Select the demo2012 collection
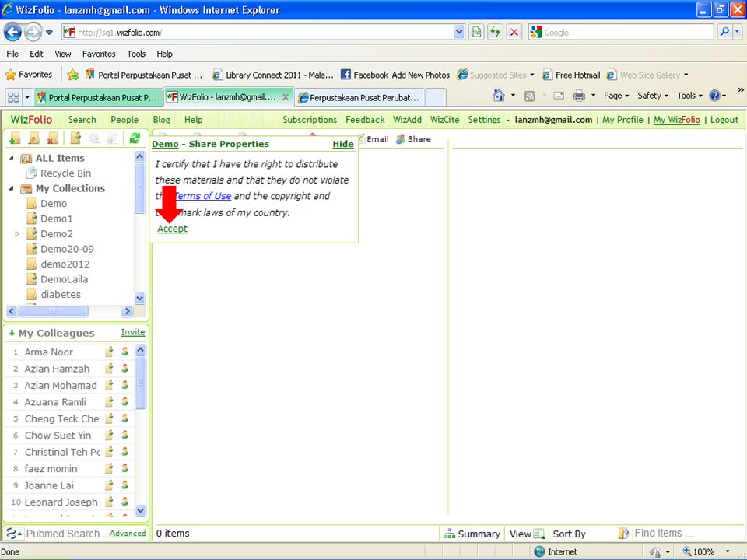This screenshot has height=560, width=747. [x=65, y=264]
